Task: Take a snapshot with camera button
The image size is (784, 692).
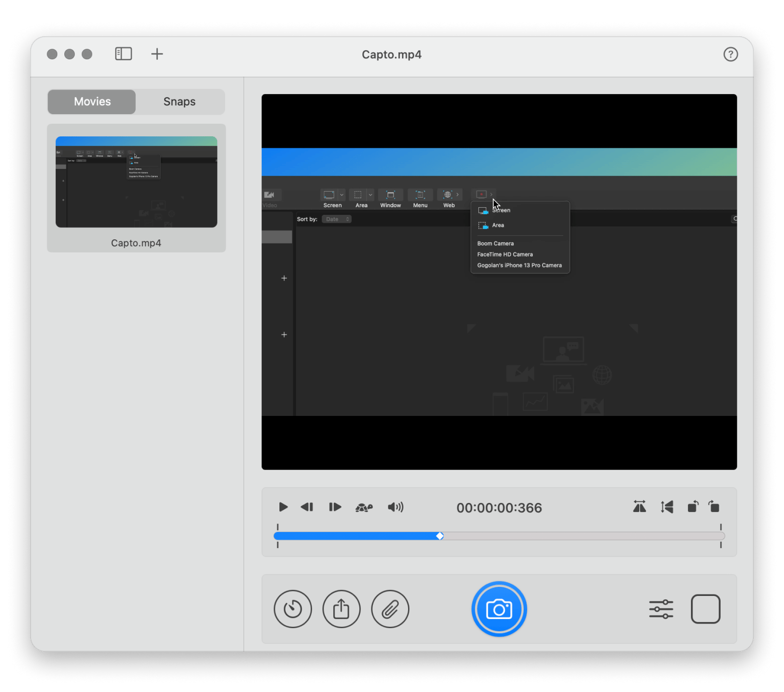Action: [499, 609]
